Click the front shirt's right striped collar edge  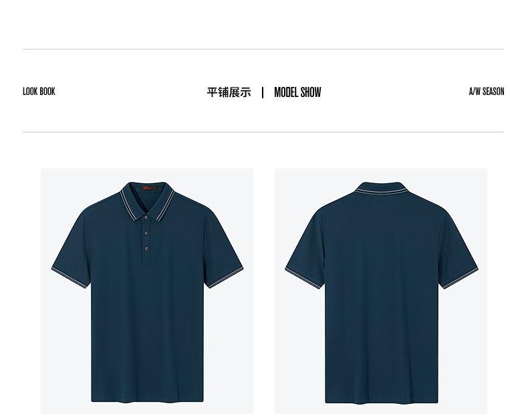pos(166,205)
